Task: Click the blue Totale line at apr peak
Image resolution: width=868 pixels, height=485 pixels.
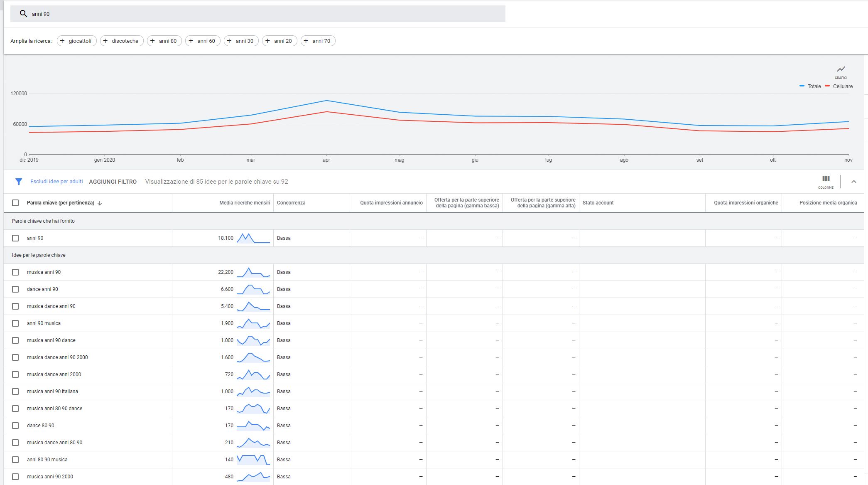Action: click(x=326, y=101)
